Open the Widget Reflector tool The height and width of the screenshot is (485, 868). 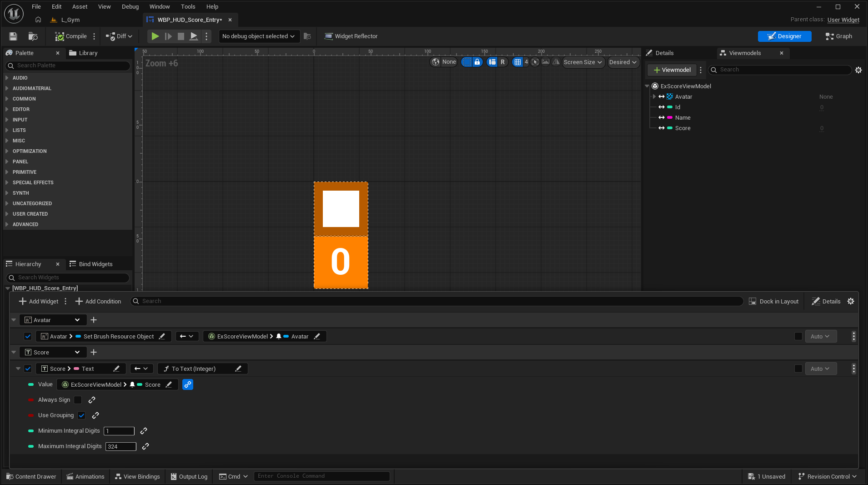(x=351, y=36)
